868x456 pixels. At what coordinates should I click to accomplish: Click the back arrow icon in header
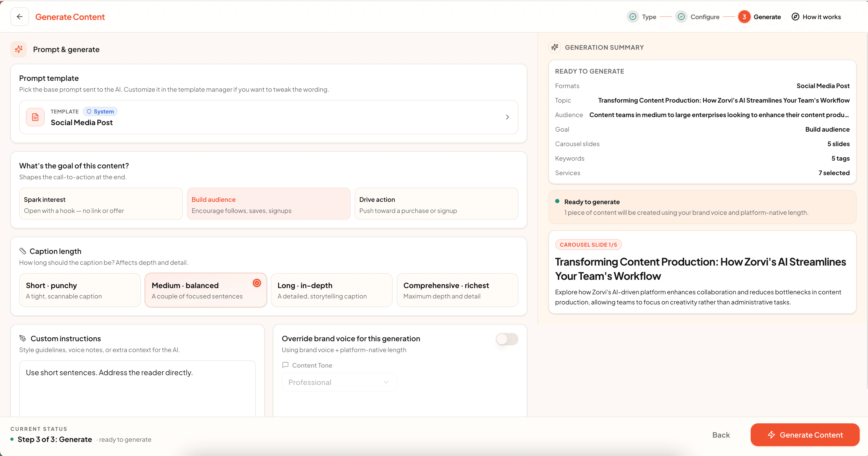pos(19,17)
